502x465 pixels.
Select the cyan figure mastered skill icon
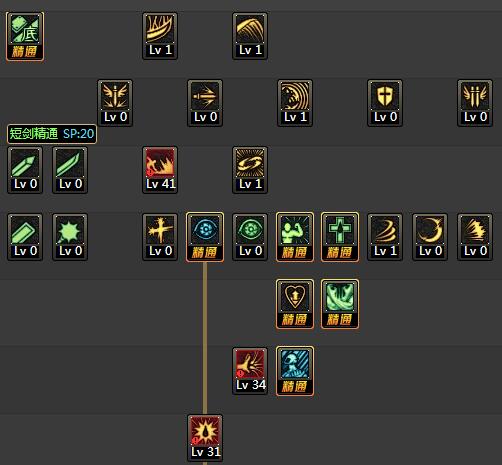point(295,371)
